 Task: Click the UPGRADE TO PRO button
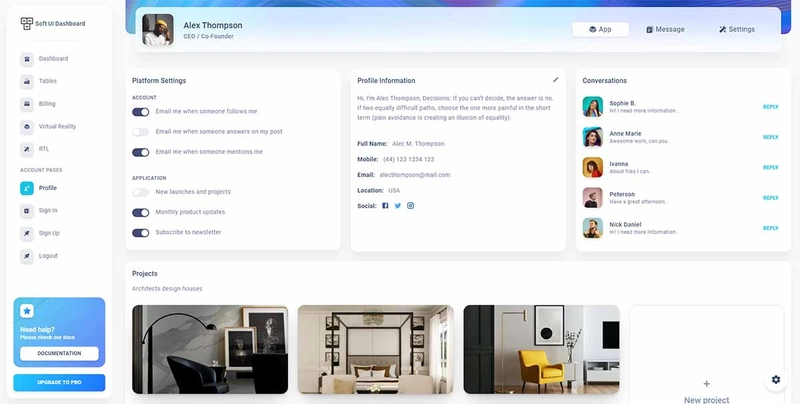coord(59,383)
